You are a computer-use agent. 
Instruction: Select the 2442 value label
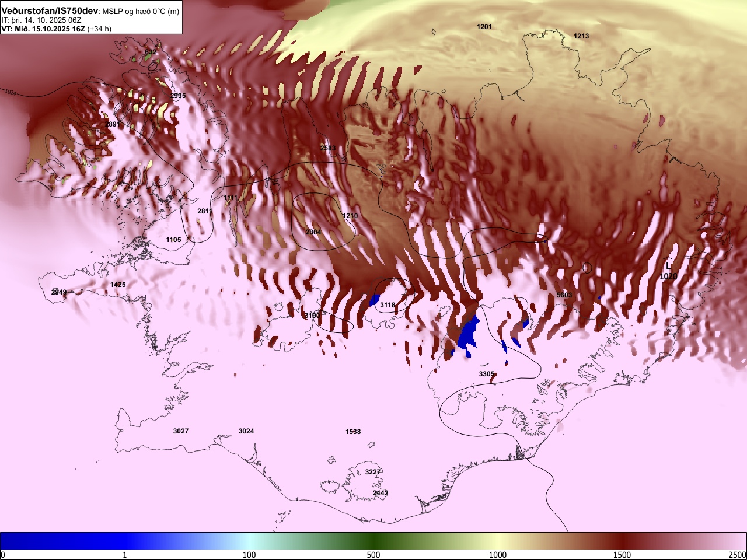(x=381, y=493)
